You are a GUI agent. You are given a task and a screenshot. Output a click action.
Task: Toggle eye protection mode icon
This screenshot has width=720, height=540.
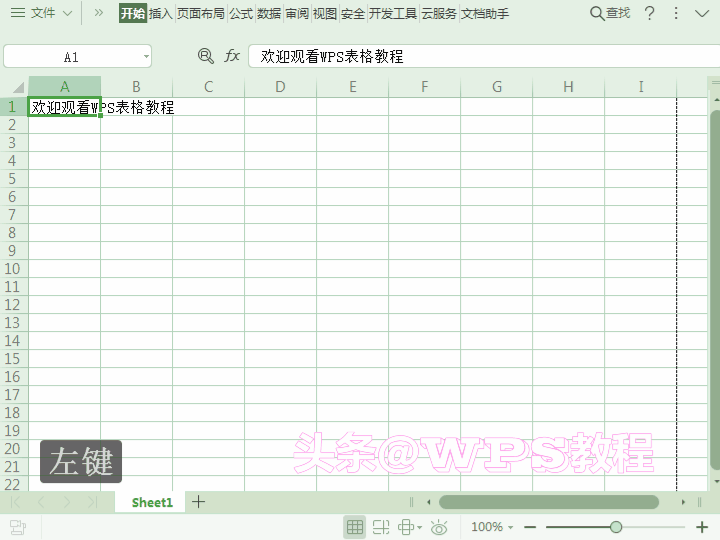point(439,527)
